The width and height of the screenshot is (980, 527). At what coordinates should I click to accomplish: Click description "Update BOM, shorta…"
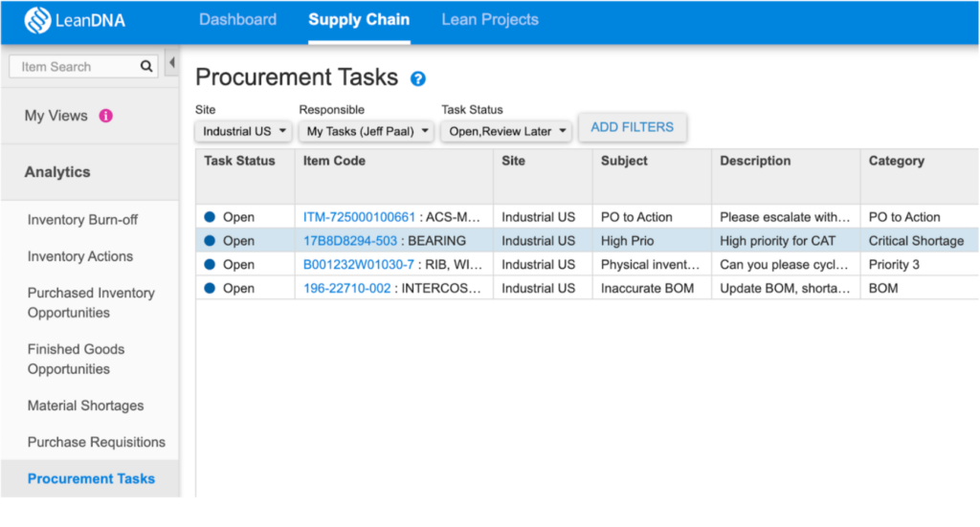pos(785,288)
